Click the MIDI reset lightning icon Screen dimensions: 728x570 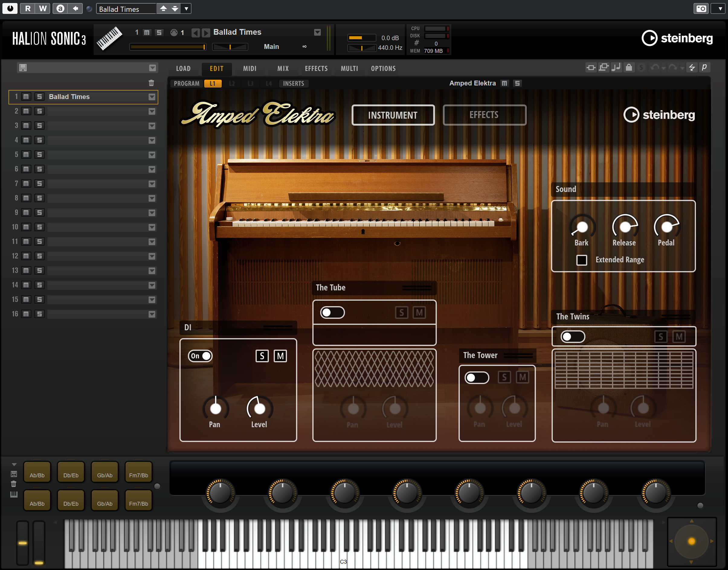[692, 68]
